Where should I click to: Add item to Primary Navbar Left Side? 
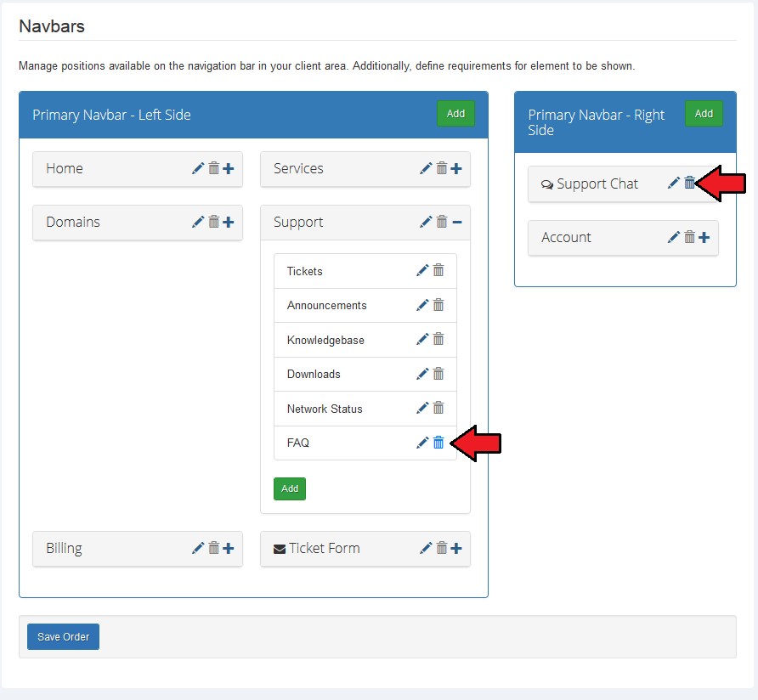click(x=455, y=114)
